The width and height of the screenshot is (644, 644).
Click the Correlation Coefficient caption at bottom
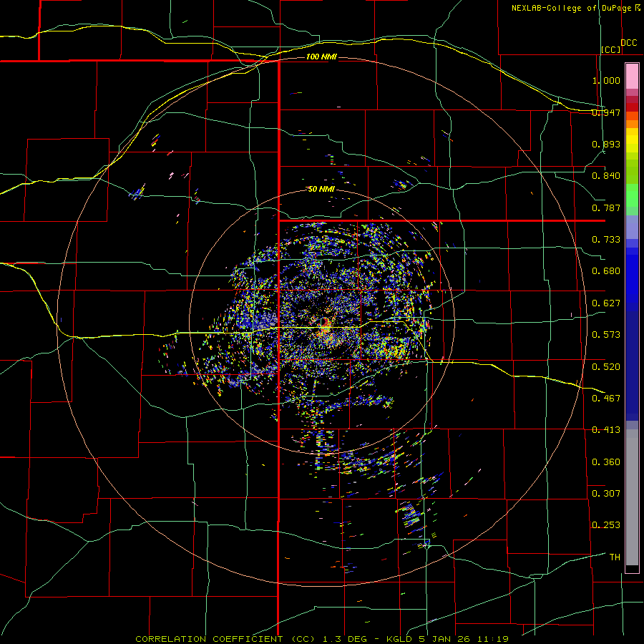pyautogui.click(x=322, y=639)
